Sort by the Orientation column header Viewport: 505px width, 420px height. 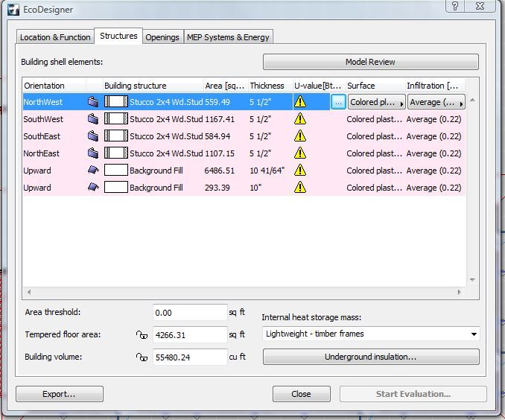click(x=54, y=86)
